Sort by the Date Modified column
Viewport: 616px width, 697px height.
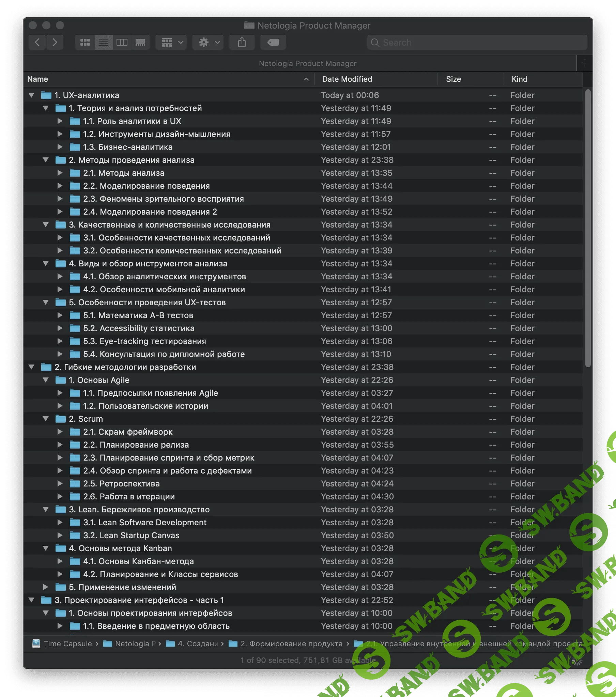click(x=347, y=79)
